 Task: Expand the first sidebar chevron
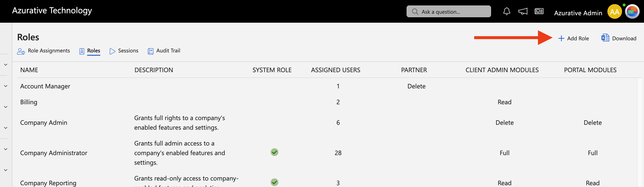point(6,65)
